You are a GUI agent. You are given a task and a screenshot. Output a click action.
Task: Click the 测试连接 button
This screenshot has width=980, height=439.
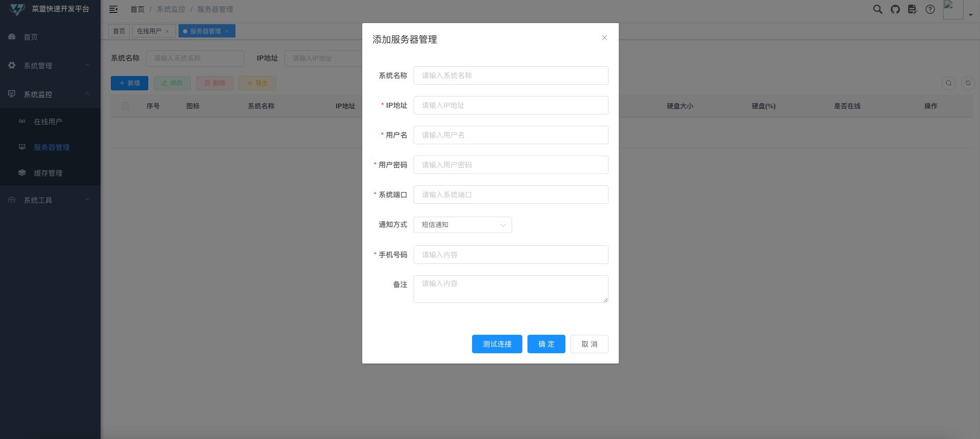click(497, 344)
